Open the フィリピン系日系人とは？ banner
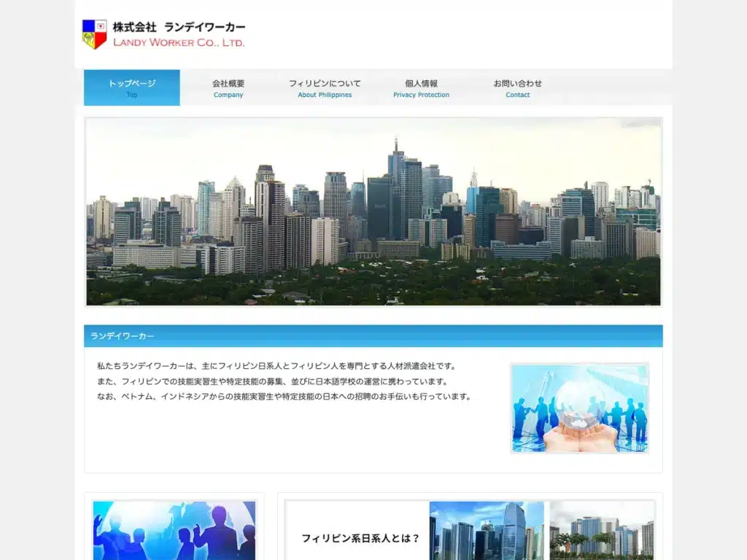Image resolution: width=747 pixels, height=560 pixels. 470,530
